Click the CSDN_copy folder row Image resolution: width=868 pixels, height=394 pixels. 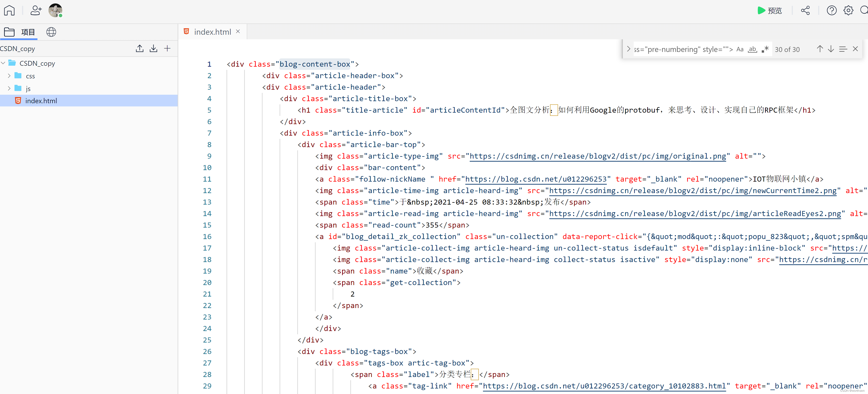(89, 63)
